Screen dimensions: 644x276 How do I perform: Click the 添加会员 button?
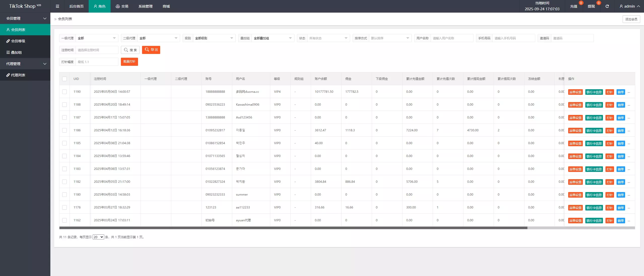tap(631, 19)
